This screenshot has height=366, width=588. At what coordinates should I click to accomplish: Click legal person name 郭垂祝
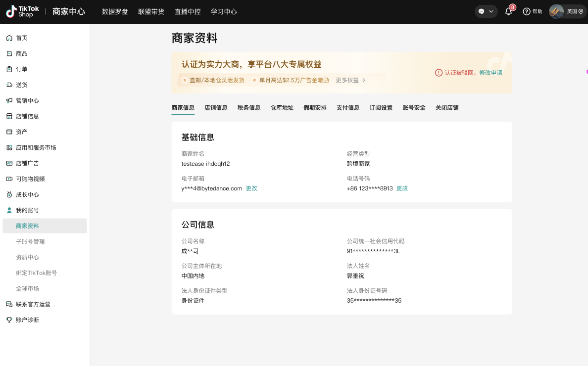tap(355, 276)
